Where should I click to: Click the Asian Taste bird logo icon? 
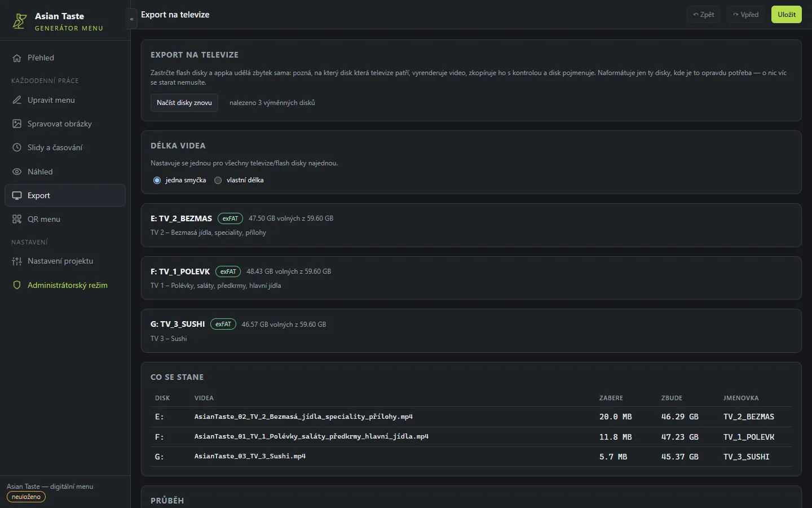(x=20, y=21)
